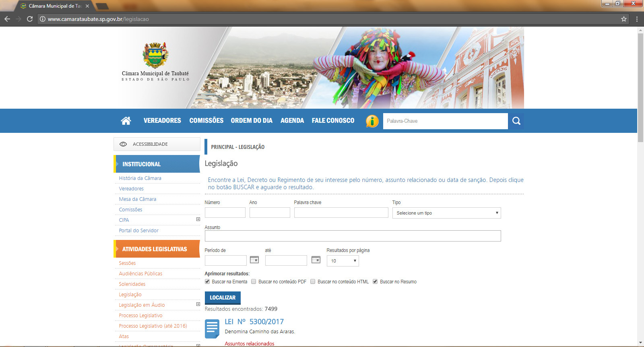The height and width of the screenshot is (347, 644).
Task: Enable 'Buscar no conteúdo HTML' checkbox
Action: pos(313,281)
